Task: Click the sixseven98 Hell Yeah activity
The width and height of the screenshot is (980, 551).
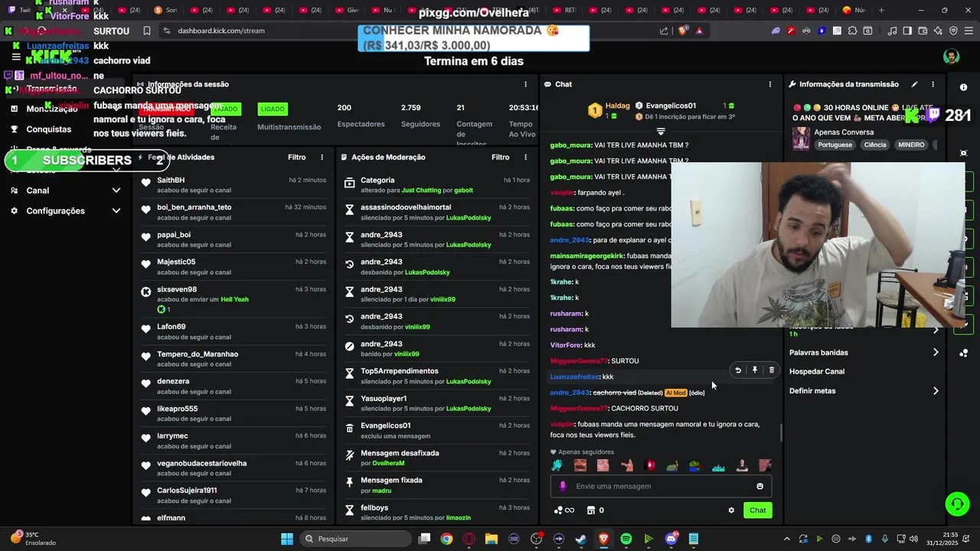Action: pos(233,299)
